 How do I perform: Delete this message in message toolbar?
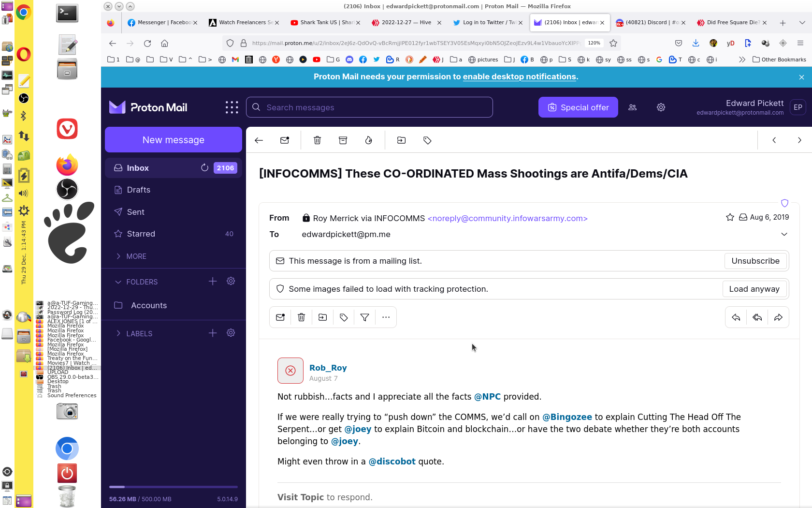302,317
